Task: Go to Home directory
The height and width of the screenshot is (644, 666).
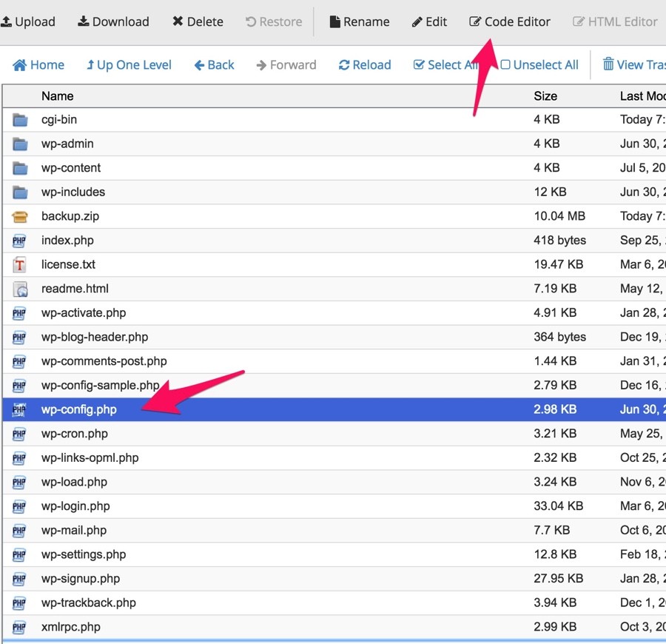Action: click(x=38, y=65)
